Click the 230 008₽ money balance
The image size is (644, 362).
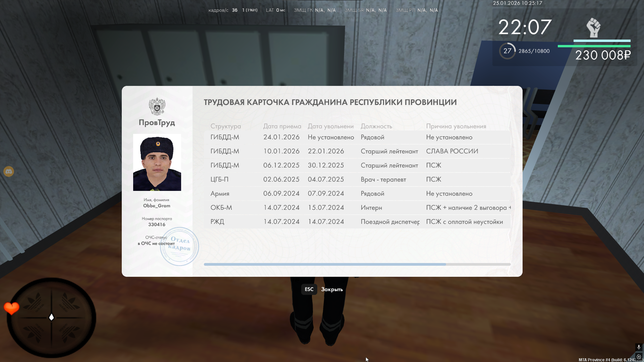(x=603, y=55)
